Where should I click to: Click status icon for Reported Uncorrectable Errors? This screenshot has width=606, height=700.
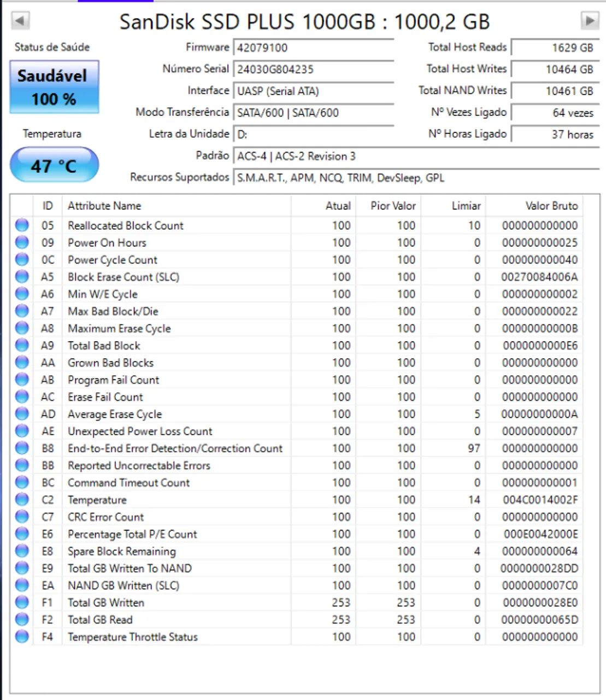(22, 465)
